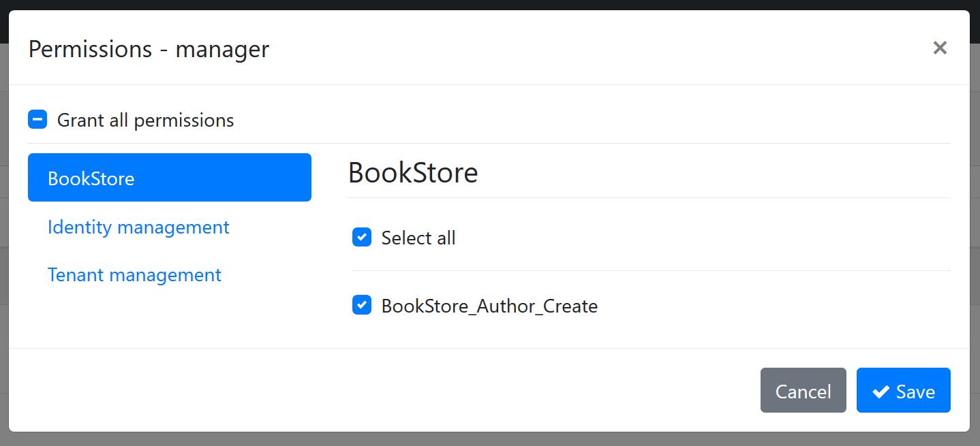
Task: Save the manager role permissions
Action: [x=903, y=390]
